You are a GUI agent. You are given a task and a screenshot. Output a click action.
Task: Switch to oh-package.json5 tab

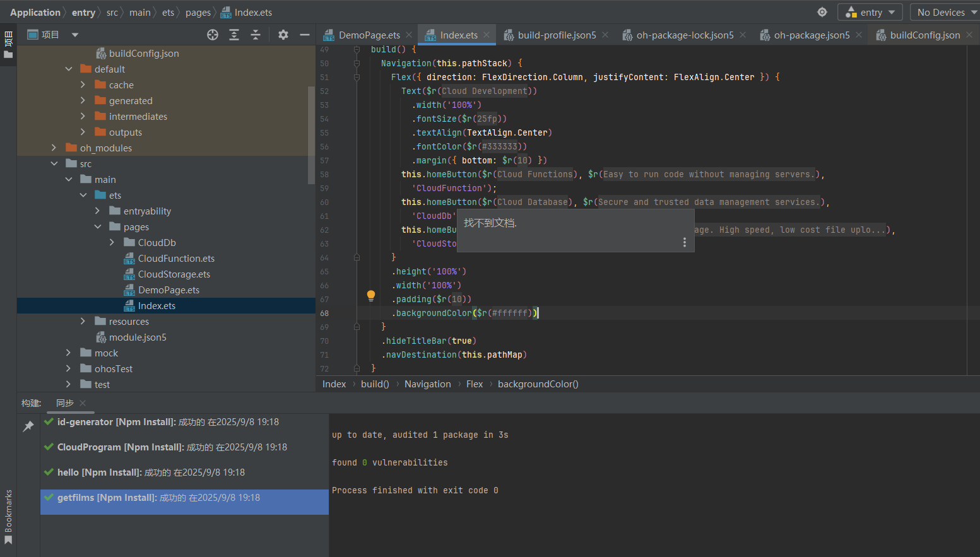[812, 35]
